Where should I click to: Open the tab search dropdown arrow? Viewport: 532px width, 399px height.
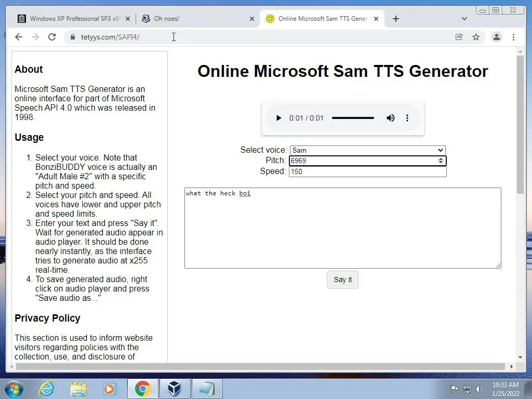(464, 19)
